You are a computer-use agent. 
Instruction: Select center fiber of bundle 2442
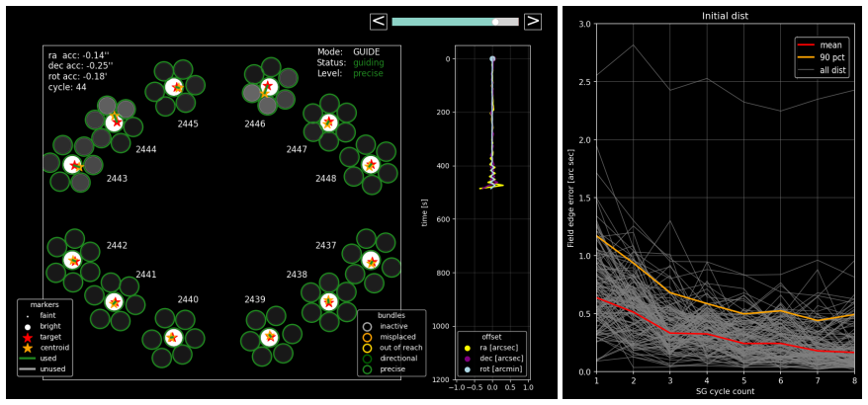pos(72,260)
